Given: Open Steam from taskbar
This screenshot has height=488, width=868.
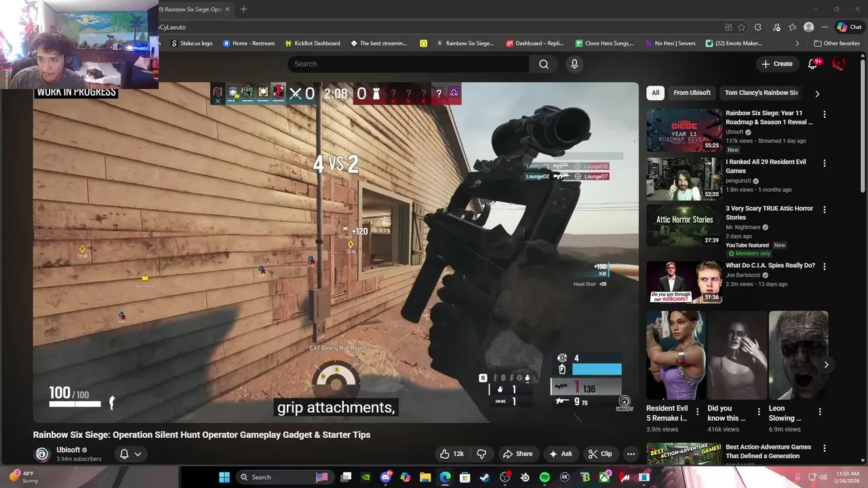Looking at the screenshot, I should 485,477.
